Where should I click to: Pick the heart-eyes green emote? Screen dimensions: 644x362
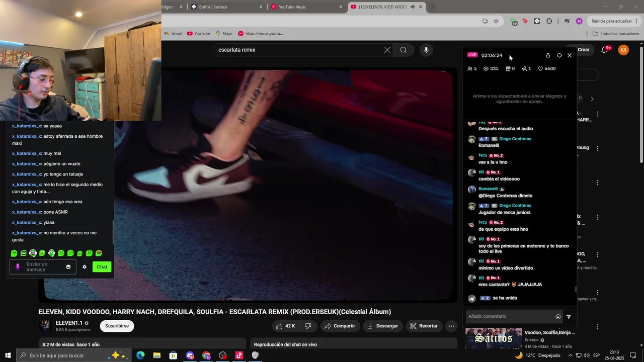tap(99, 253)
